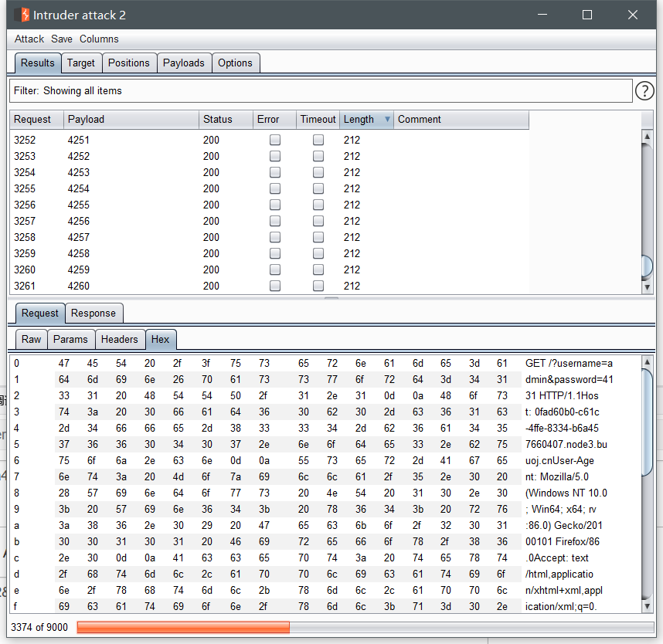Click the filter bar showing all items

(x=321, y=91)
